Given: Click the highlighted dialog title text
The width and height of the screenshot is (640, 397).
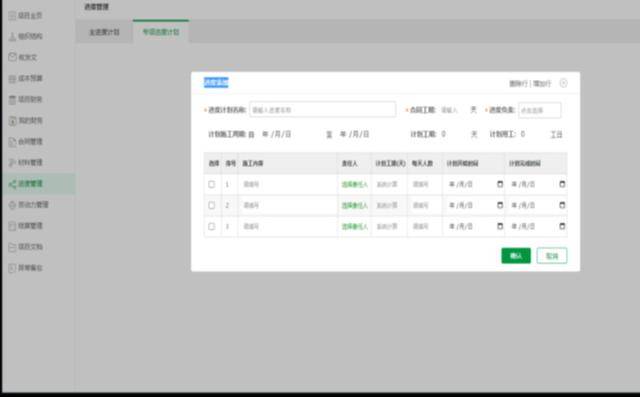Looking at the screenshot, I should [216, 82].
